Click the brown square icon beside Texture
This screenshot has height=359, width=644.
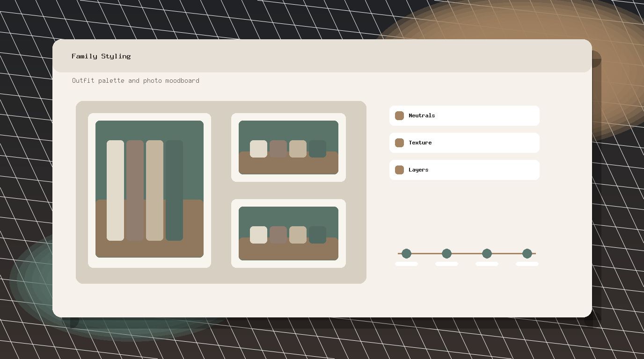pyautogui.click(x=399, y=143)
